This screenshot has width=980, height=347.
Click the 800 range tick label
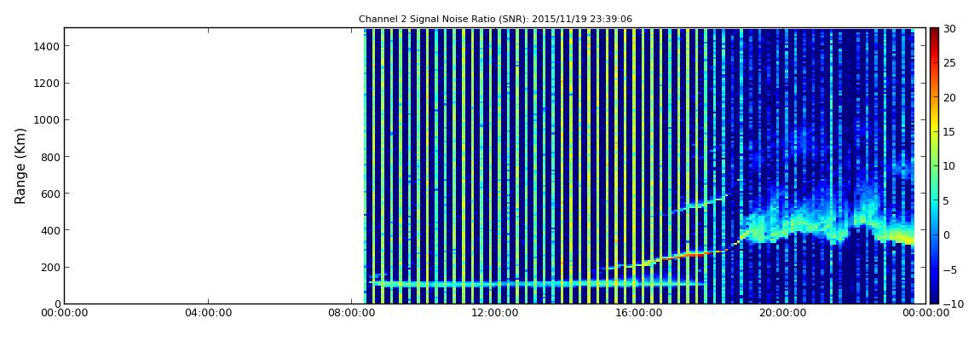tap(49, 157)
